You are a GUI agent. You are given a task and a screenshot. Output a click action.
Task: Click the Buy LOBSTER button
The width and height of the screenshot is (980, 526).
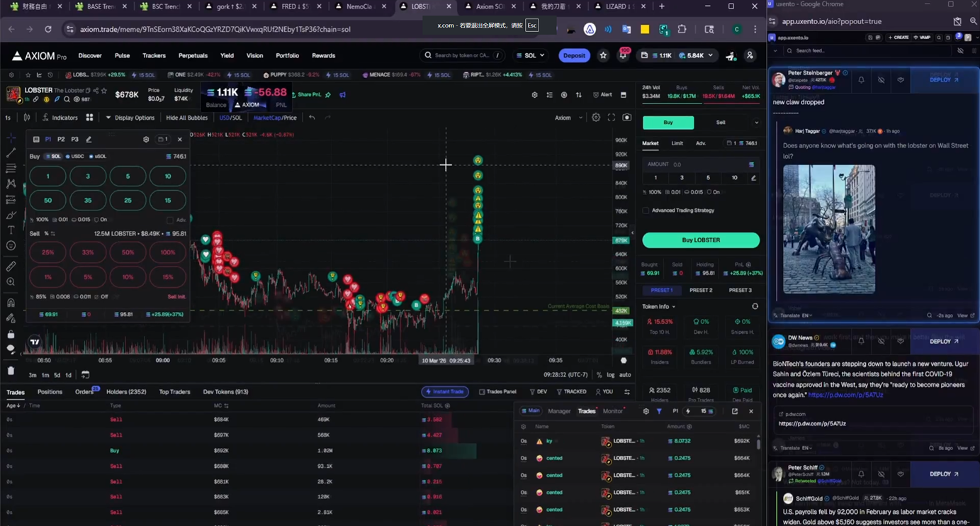click(700, 240)
